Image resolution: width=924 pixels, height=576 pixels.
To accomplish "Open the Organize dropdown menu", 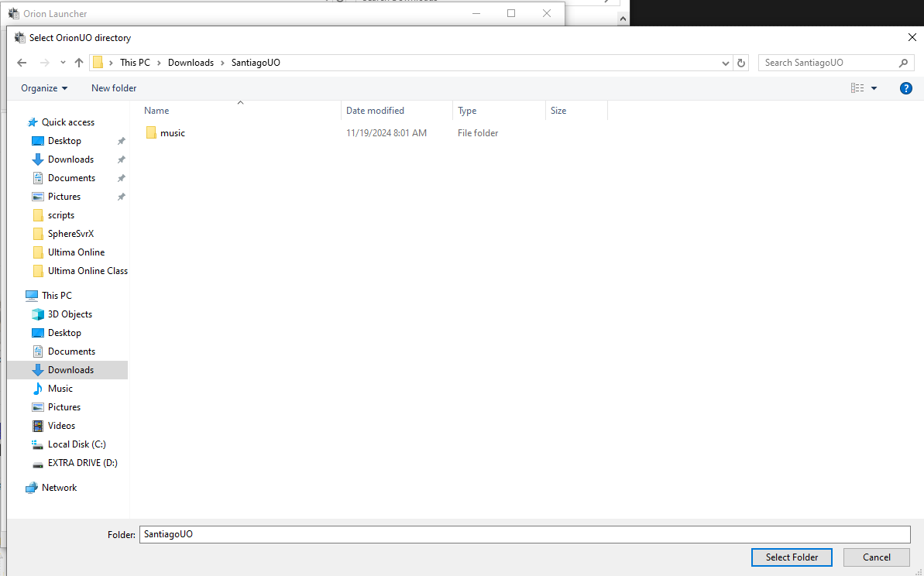I will coord(44,88).
